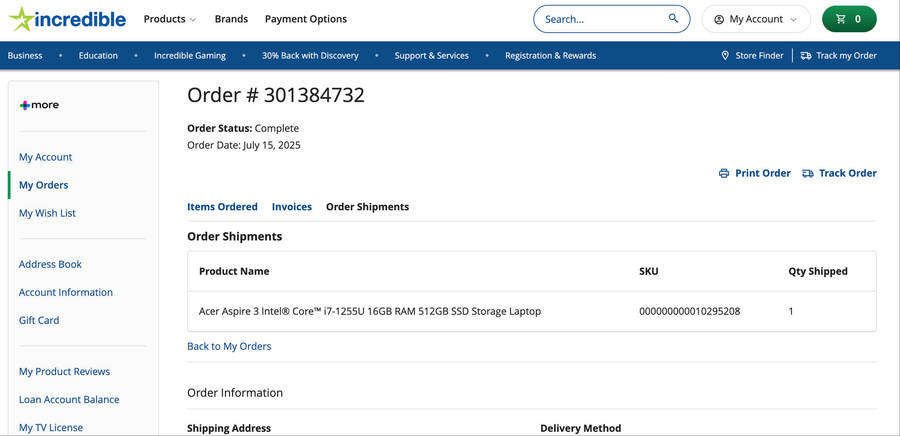Click the Back to My Orders link
This screenshot has height=436, width=900.
click(229, 346)
